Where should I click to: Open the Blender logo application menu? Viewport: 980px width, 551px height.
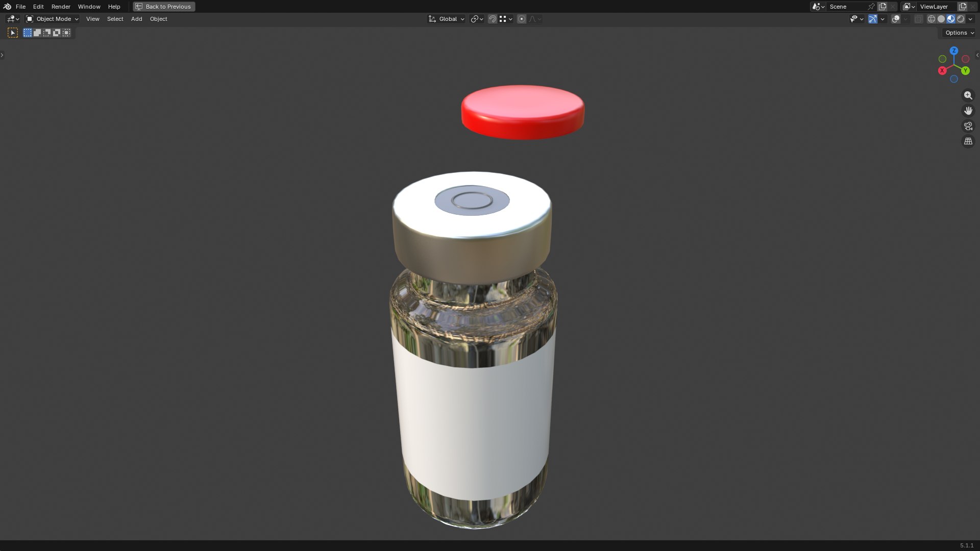pos(7,7)
